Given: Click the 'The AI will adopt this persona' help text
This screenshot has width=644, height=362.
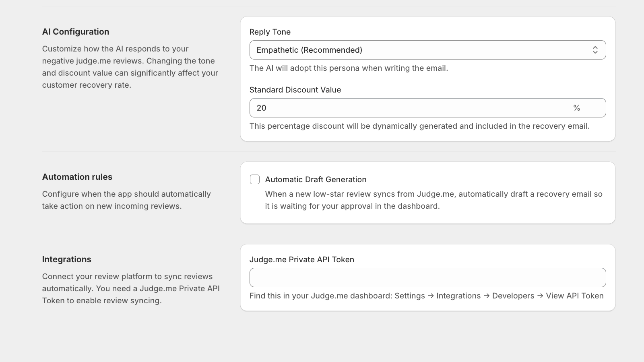Looking at the screenshot, I should [349, 68].
